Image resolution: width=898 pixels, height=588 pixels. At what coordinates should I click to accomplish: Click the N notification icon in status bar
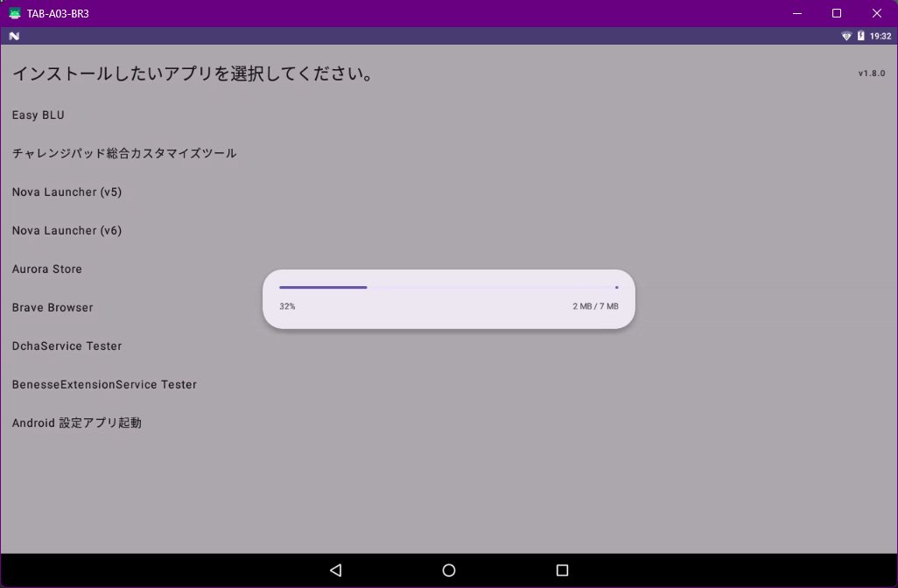pyautogui.click(x=14, y=36)
